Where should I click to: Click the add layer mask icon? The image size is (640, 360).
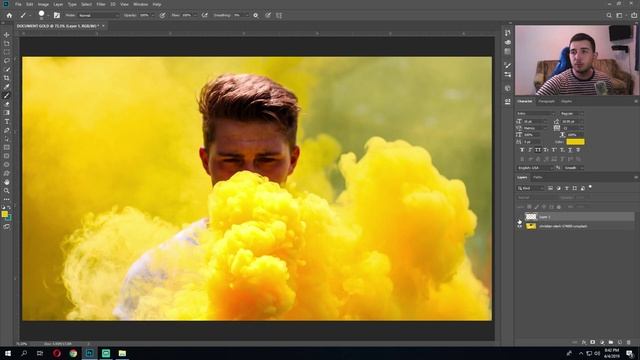click(593, 342)
